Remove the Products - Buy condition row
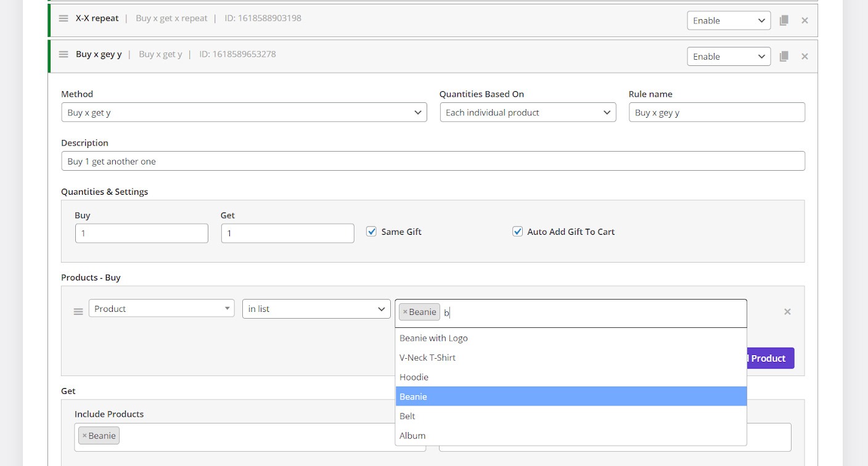868x466 pixels. tap(787, 311)
